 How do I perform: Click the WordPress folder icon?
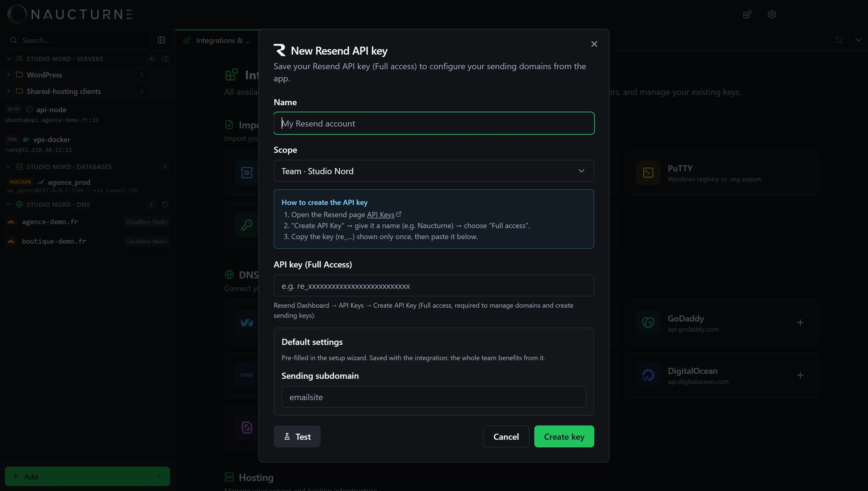pyautogui.click(x=20, y=74)
